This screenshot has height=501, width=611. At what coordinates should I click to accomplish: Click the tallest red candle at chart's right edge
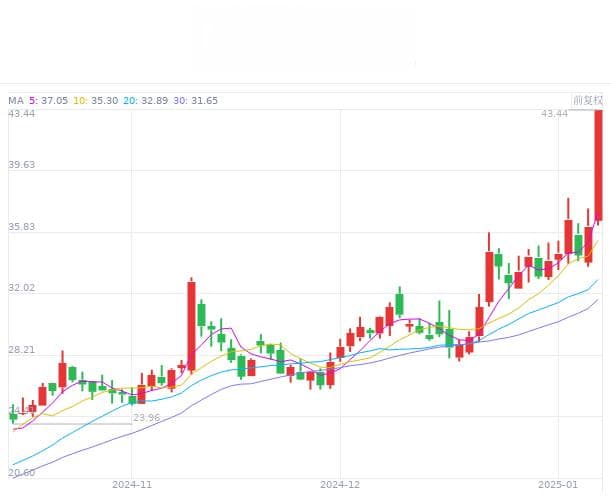[x=599, y=166]
